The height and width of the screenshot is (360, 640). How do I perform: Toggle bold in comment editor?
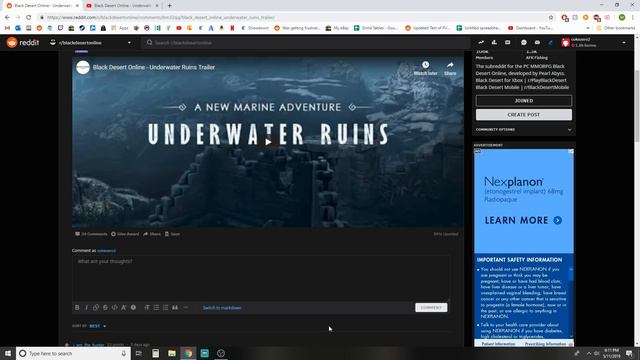tap(77, 307)
